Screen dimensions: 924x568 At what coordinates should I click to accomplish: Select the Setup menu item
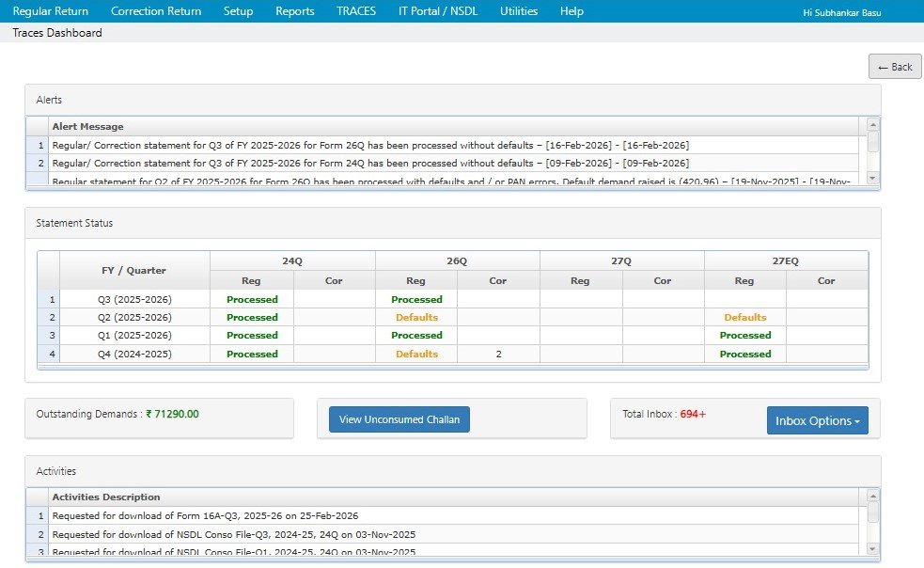tap(238, 10)
